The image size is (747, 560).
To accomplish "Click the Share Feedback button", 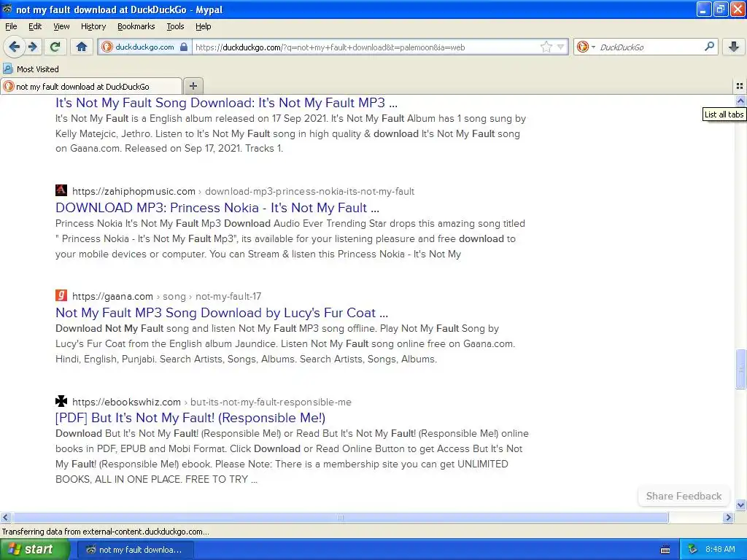I will pos(684,496).
